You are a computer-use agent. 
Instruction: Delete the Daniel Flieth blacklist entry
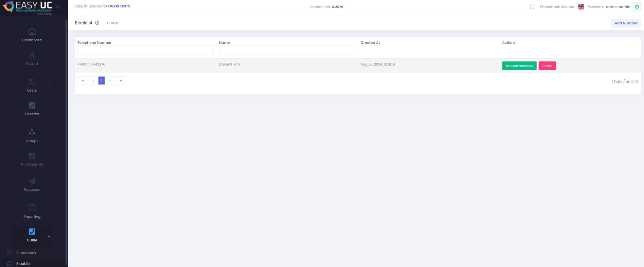[x=547, y=66]
